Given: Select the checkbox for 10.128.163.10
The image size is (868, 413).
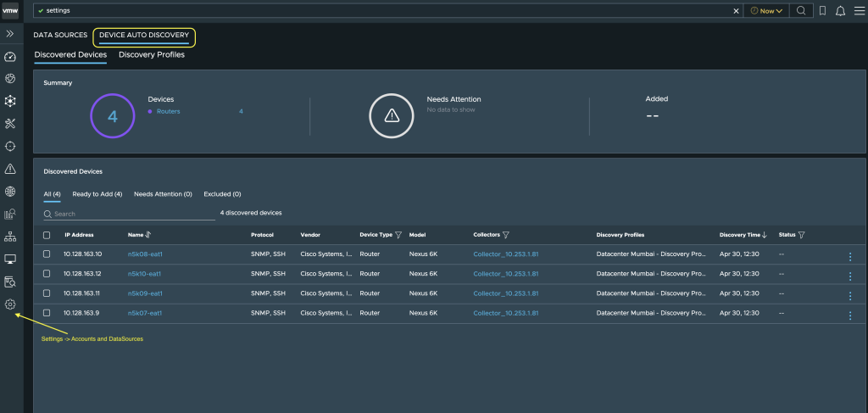Looking at the screenshot, I should [x=47, y=254].
